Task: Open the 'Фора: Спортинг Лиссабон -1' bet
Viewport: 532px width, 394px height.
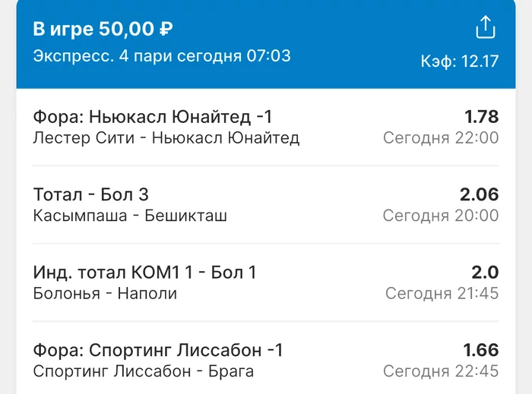Action: click(x=158, y=351)
